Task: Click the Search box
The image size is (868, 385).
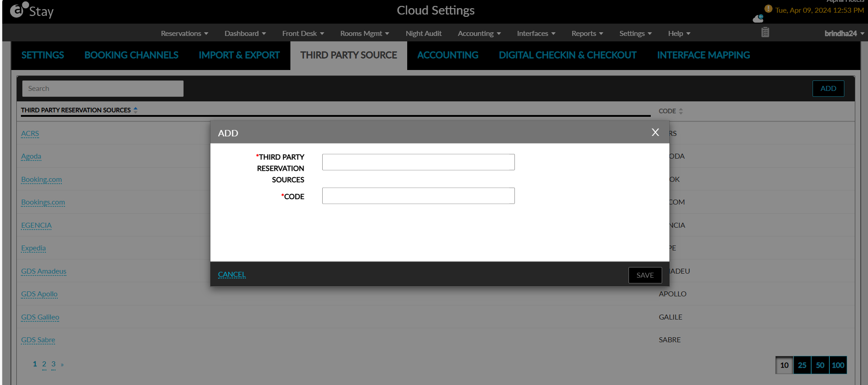Action: 103,89
